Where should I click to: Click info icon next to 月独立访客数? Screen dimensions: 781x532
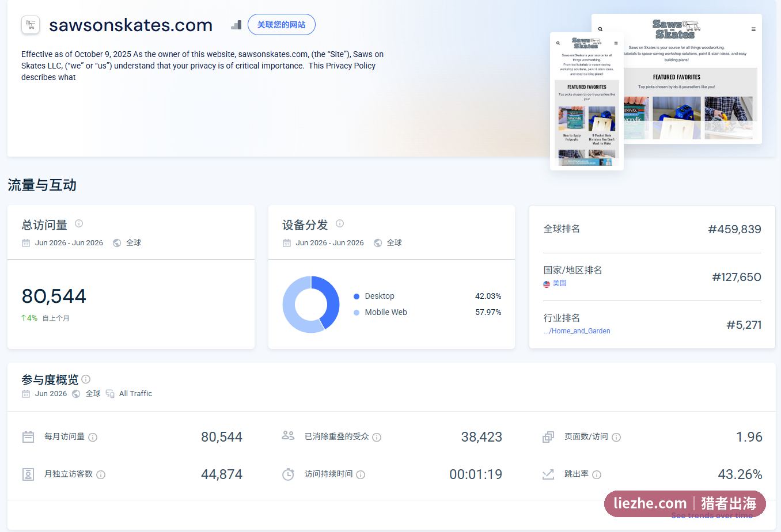click(101, 475)
